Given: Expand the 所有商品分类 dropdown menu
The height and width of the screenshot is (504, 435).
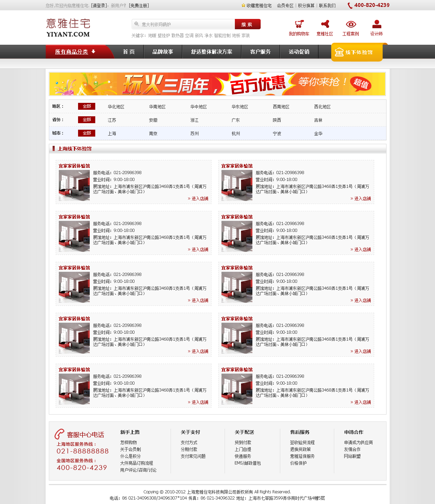Looking at the screenshot, I should tap(75, 52).
